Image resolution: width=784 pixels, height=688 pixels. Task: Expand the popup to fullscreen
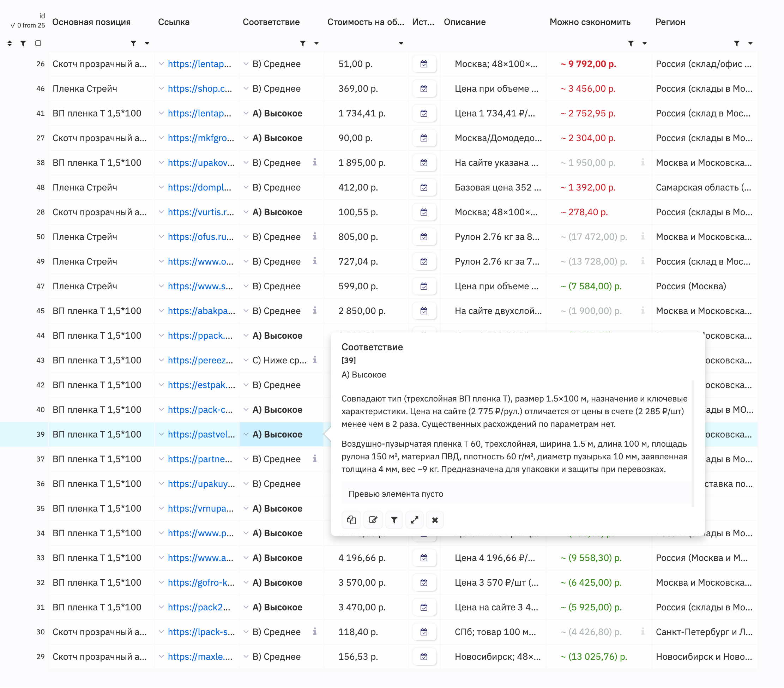[414, 520]
